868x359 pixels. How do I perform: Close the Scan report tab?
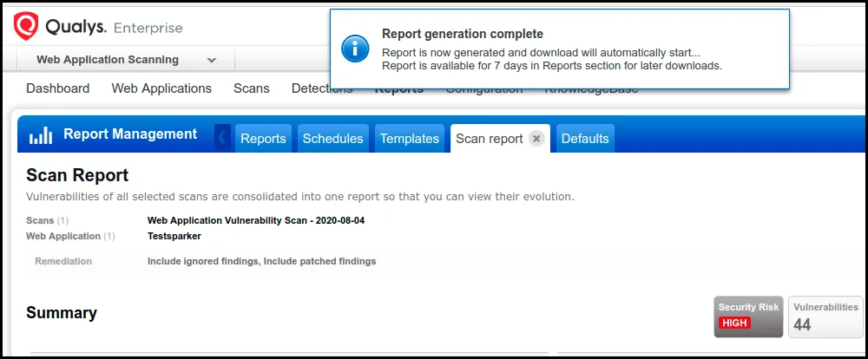(x=536, y=138)
